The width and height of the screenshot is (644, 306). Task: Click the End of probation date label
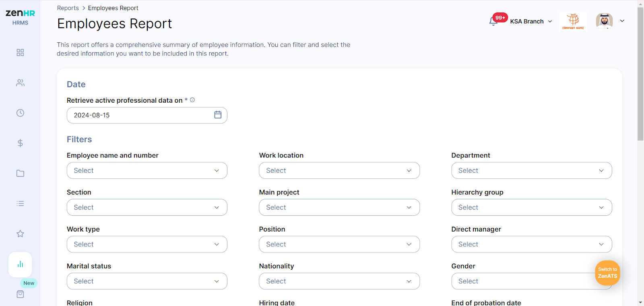[x=486, y=303]
